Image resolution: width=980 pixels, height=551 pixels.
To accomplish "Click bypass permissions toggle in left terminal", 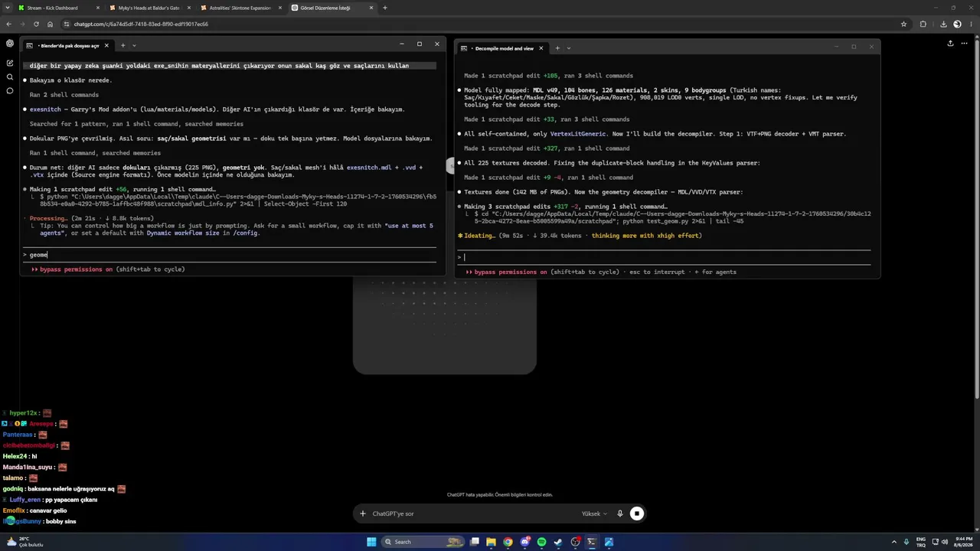I will click(108, 269).
